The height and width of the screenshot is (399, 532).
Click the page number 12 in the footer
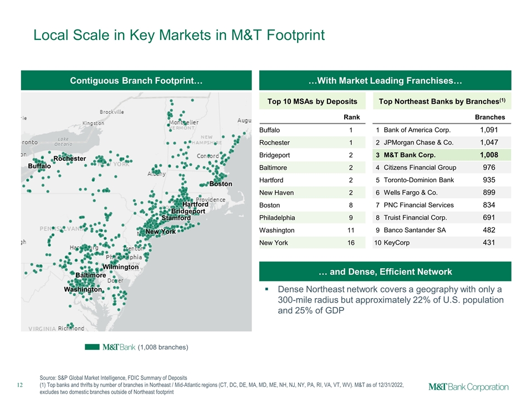[21, 385]
